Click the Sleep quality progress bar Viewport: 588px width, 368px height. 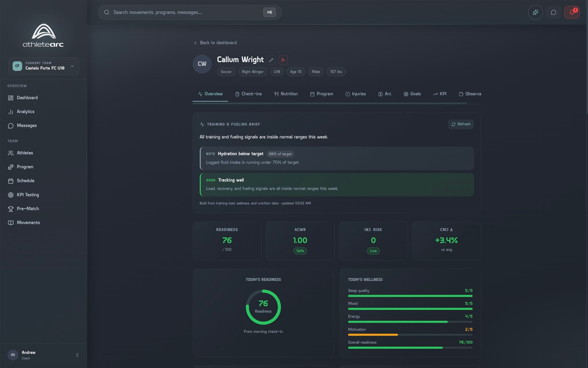(x=410, y=296)
